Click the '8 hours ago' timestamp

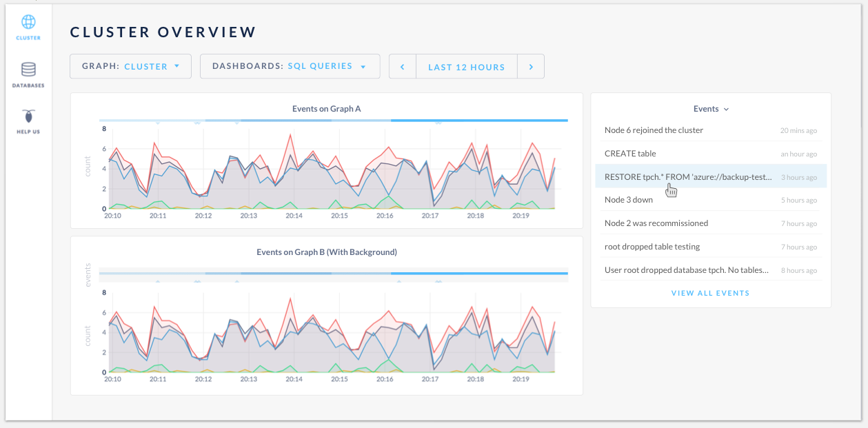click(x=799, y=271)
